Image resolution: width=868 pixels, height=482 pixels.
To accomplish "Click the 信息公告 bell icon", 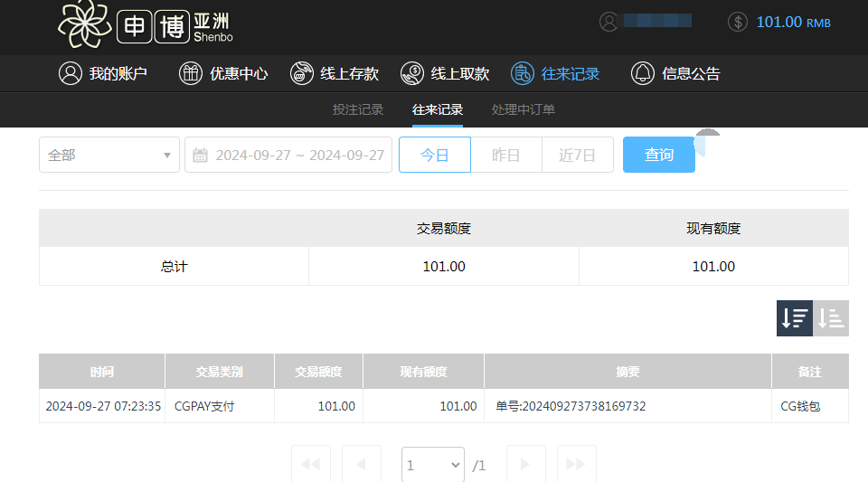I will click(642, 74).
